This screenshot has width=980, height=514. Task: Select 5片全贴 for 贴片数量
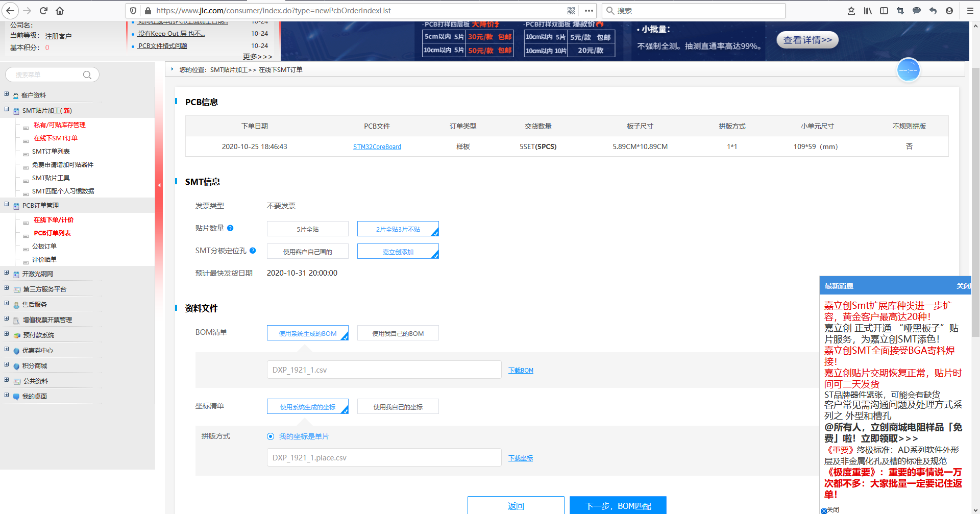point(307,229)
